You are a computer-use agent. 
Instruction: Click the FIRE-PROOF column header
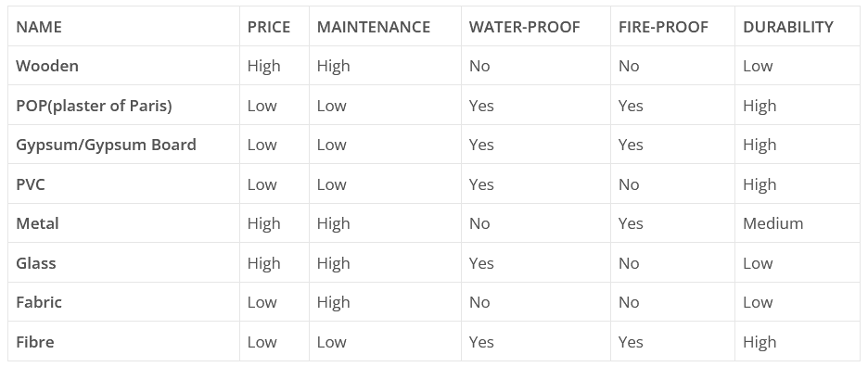pyautogui.click(x=664, y=27)
